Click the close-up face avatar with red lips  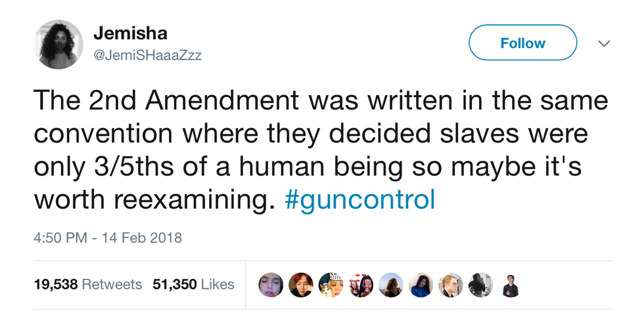click(271, 285)
